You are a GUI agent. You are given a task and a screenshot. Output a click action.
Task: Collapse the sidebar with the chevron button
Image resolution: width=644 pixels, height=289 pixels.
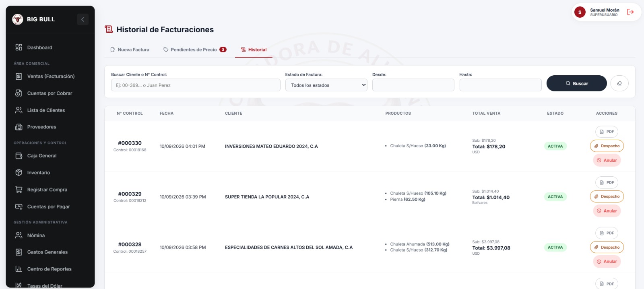click(x=83, y=19)
